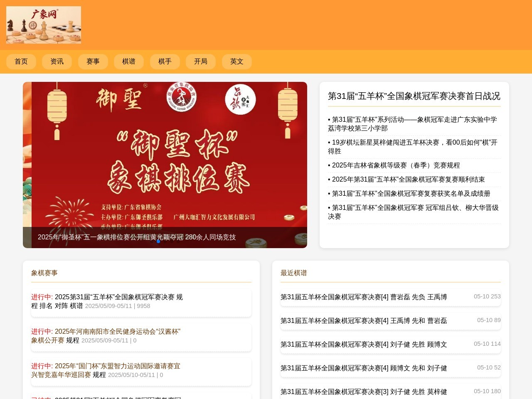
Task: Click the 05-10 52 date label
Action: click(x=489, y=367)
